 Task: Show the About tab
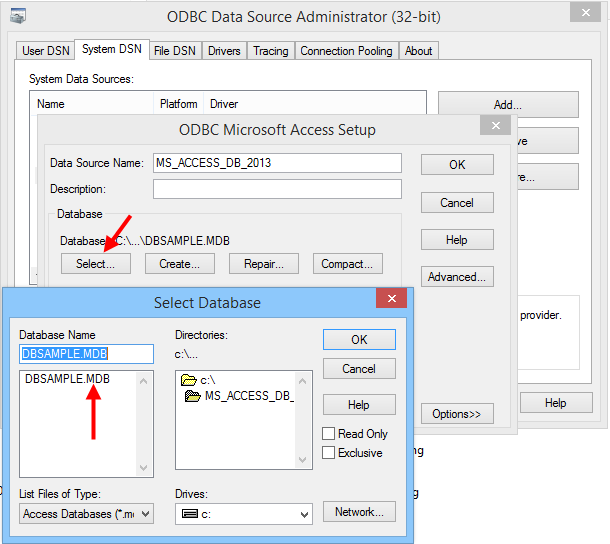click(x=419, y=51)
